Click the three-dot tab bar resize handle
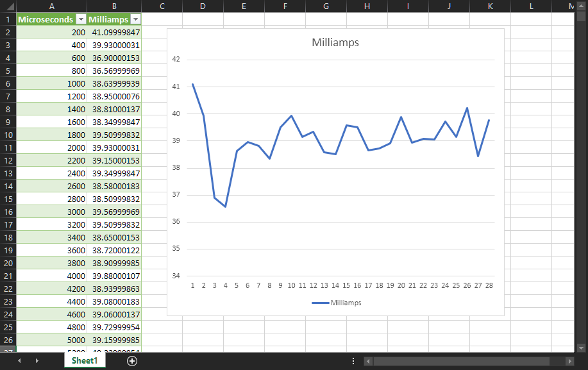Image resolution: width=588 pixels, height=370 pixels. [353, 361]
